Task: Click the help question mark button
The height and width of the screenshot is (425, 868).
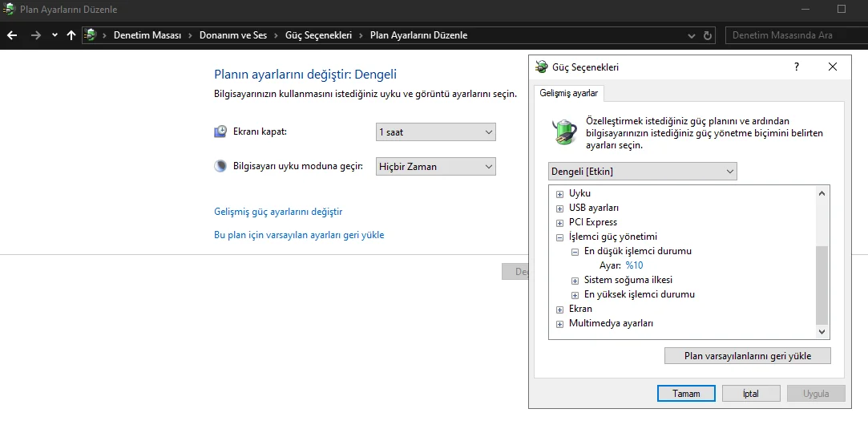Action: pyautogui.click(x=796, y=67)
